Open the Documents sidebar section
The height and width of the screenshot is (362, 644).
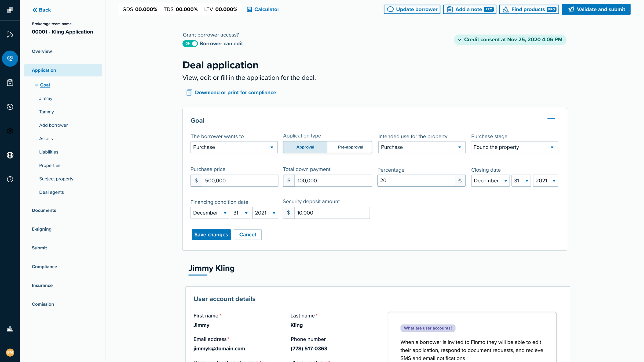click(x=44, y=210)
